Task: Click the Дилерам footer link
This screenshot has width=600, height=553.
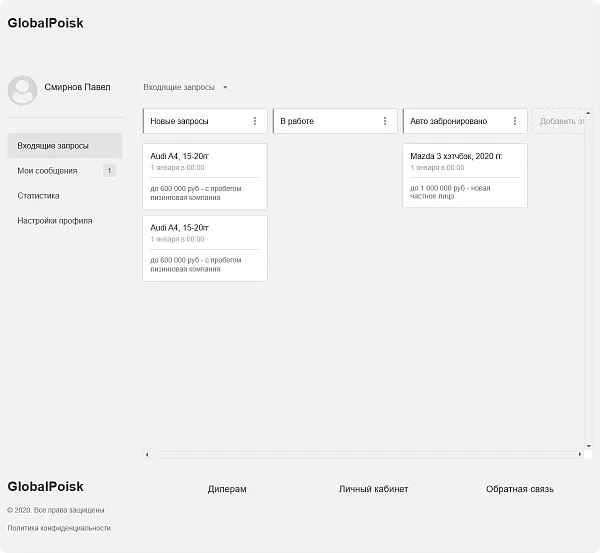Action: click(x=227, y=489)
